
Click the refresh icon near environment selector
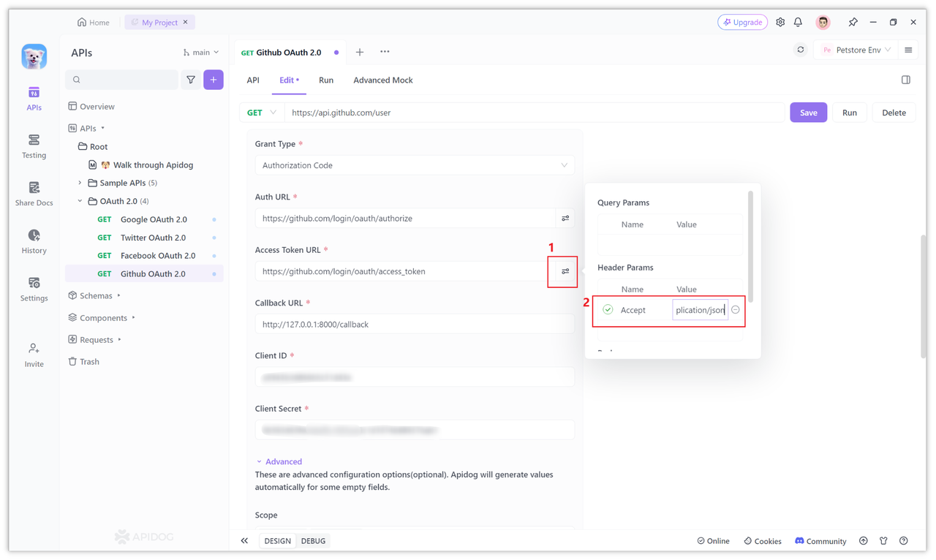click(x=801, y=50)
